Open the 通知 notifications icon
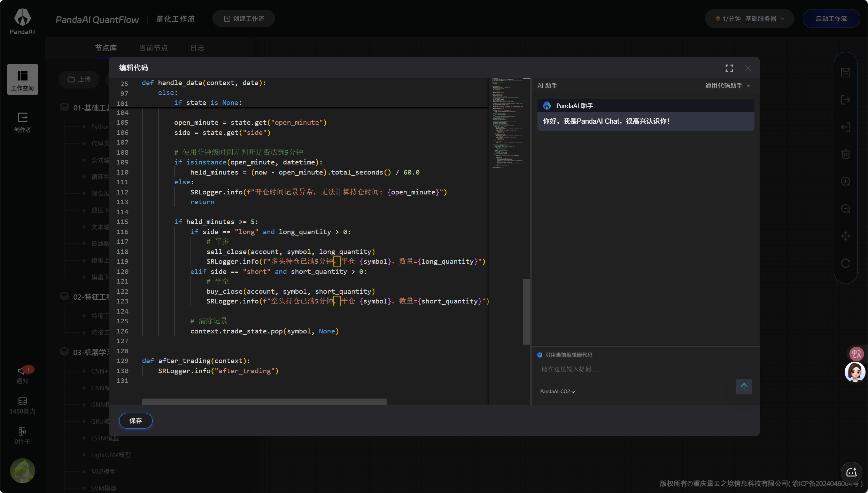 23,375
